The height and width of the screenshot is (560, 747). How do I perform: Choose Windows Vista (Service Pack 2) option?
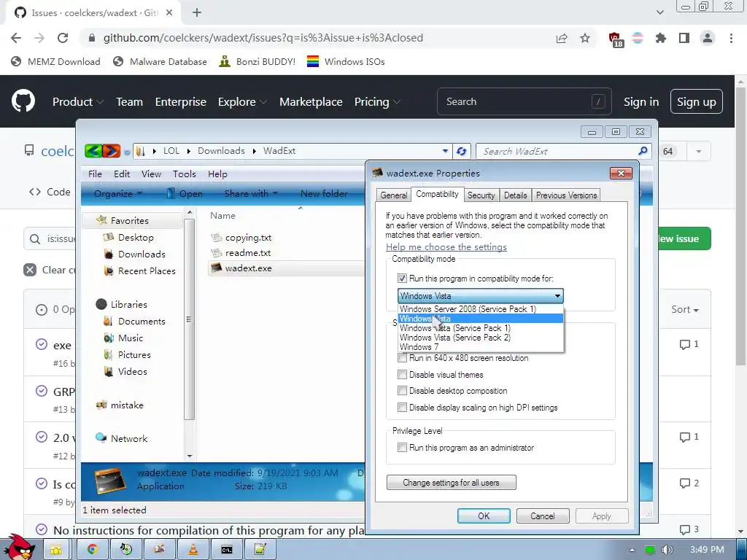[481, 338]
